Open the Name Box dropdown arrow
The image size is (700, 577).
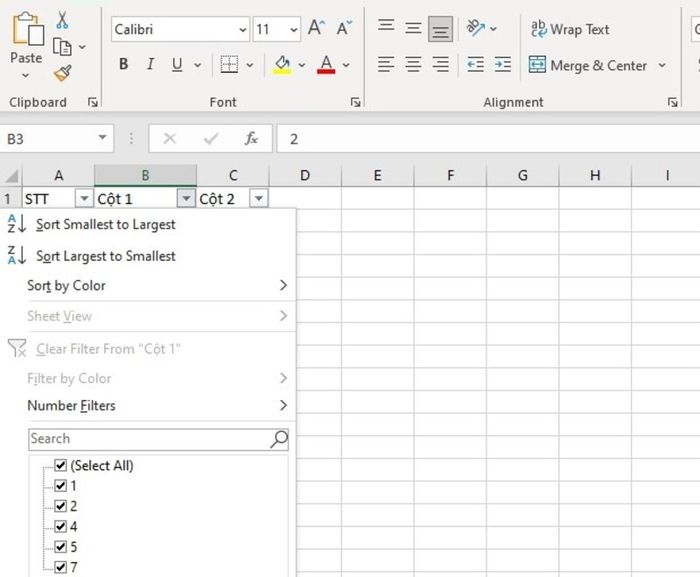103,138
